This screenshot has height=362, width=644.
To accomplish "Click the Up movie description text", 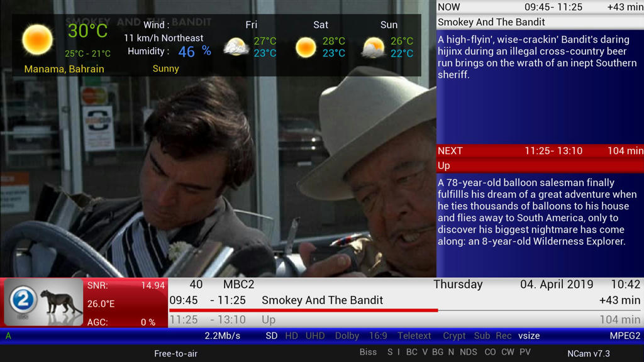I will (x=537, y=212).
